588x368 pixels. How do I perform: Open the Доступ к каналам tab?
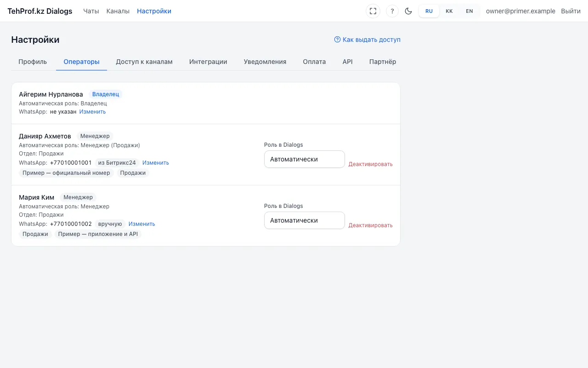click(x=144, y=62)
